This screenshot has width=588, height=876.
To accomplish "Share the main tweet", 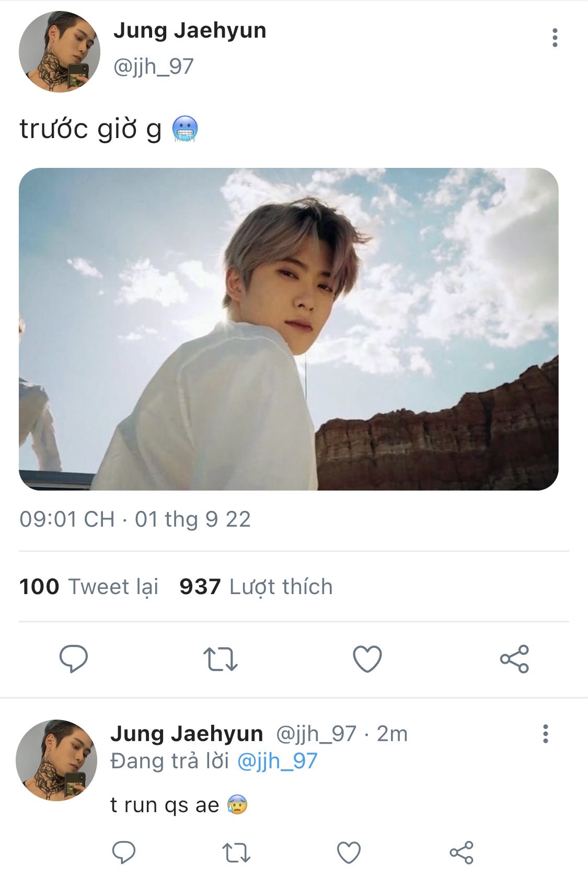I will pos(514,659).
